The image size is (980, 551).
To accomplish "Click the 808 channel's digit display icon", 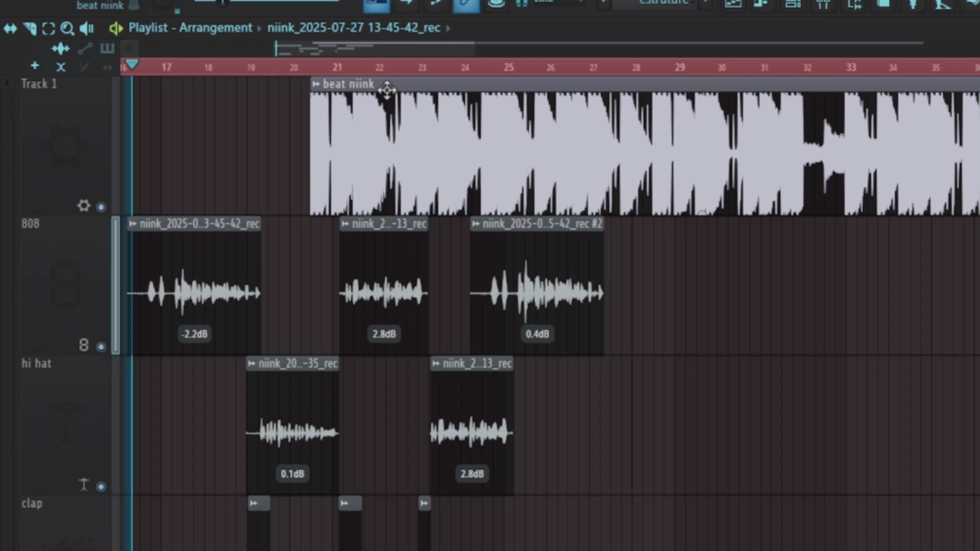I will [83, 345].
